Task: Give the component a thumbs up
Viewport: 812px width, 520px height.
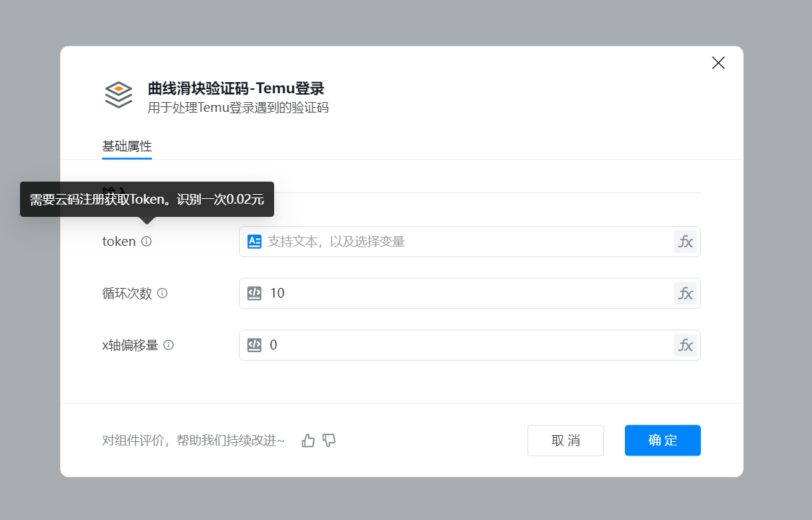Action: [x=308, y=441]
